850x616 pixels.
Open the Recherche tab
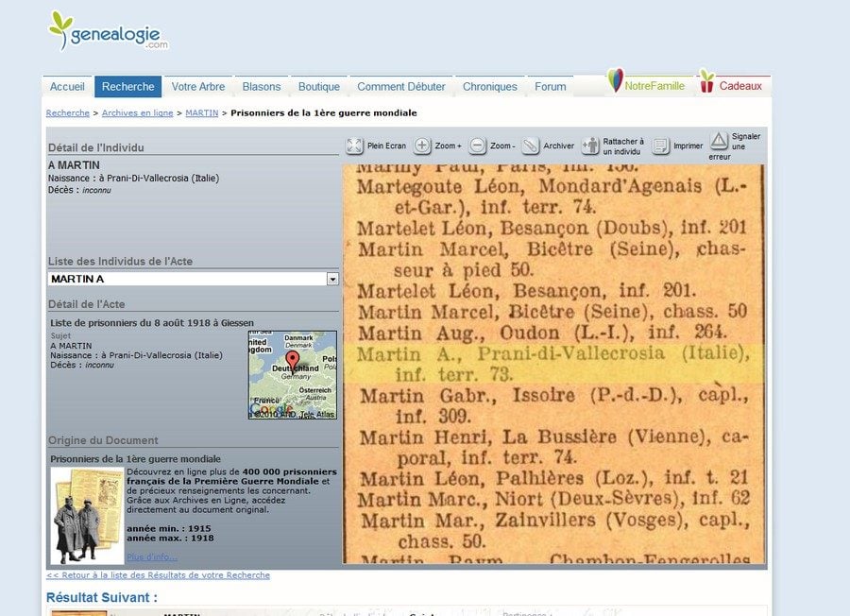[127, 87]
